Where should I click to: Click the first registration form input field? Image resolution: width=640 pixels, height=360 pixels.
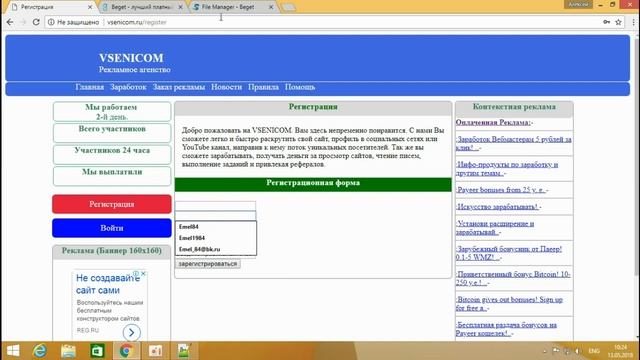coord(216,206)
